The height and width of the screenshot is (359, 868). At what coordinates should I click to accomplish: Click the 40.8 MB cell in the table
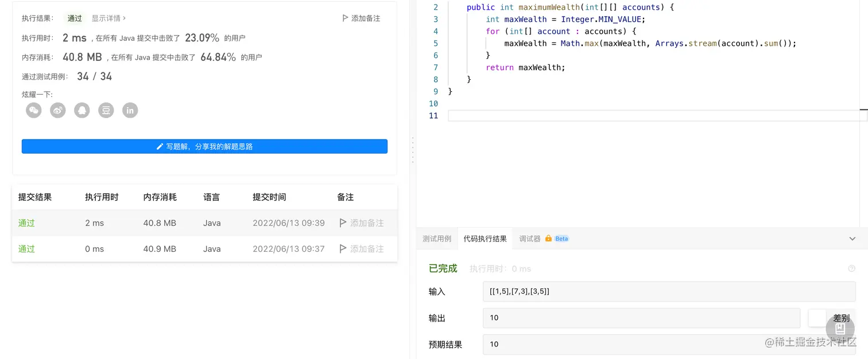[160, 223]
